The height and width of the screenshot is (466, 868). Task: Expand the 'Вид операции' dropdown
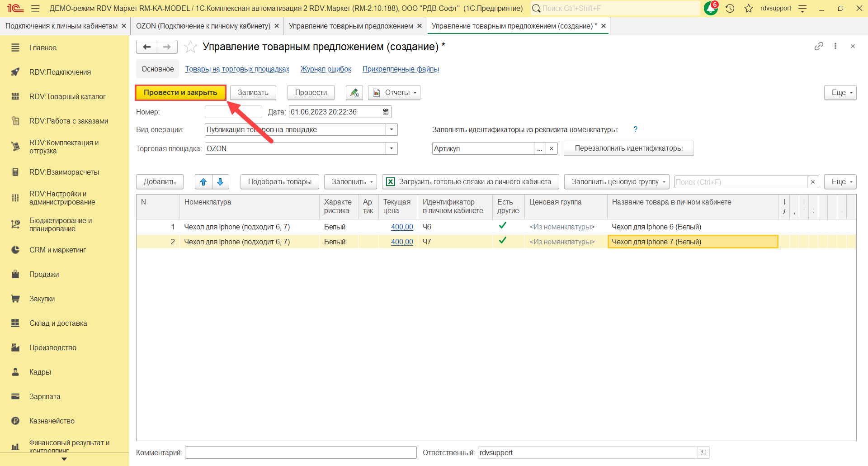pyautogui.click(x=392, y=130)
